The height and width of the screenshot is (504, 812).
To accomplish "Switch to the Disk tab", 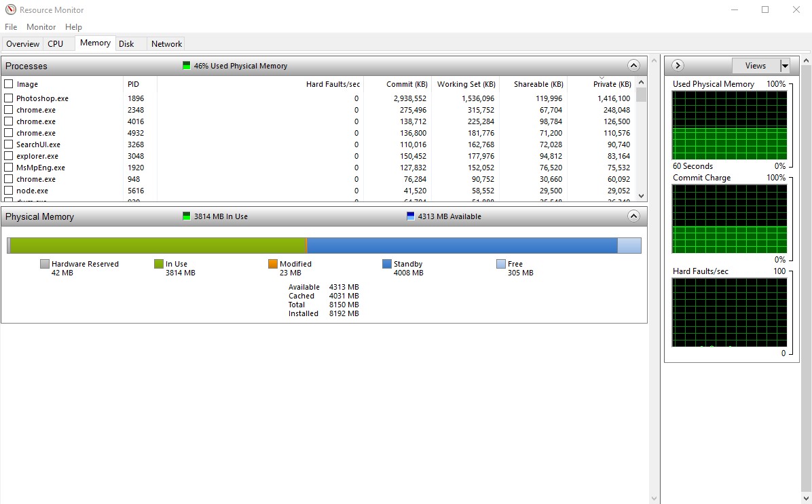I will 126,43.
